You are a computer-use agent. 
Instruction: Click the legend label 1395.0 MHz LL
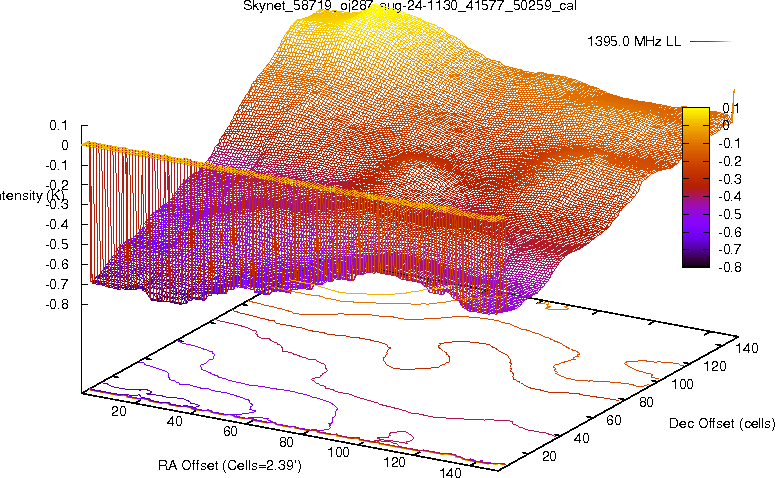(634, 42)
